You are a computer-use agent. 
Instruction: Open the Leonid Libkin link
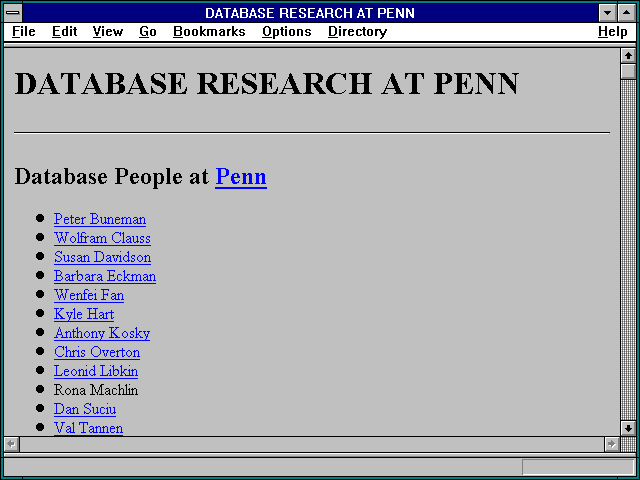(x=96, y=371)
